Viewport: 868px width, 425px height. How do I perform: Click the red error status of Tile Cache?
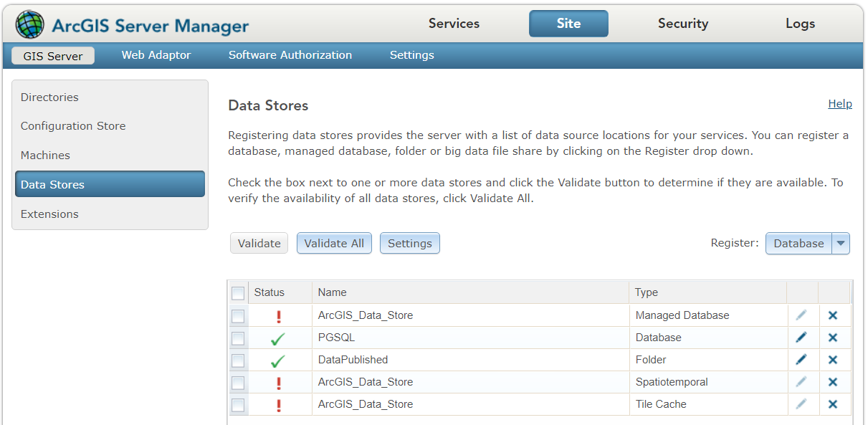[279, 405]
